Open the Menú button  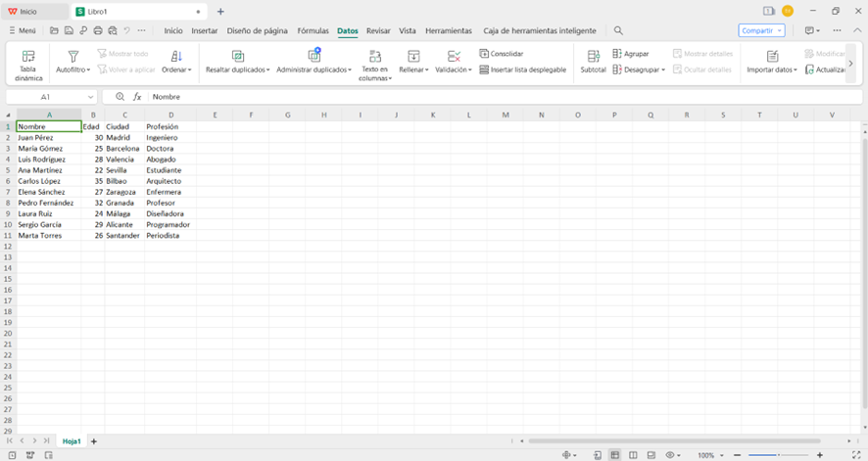pos(23,30)
